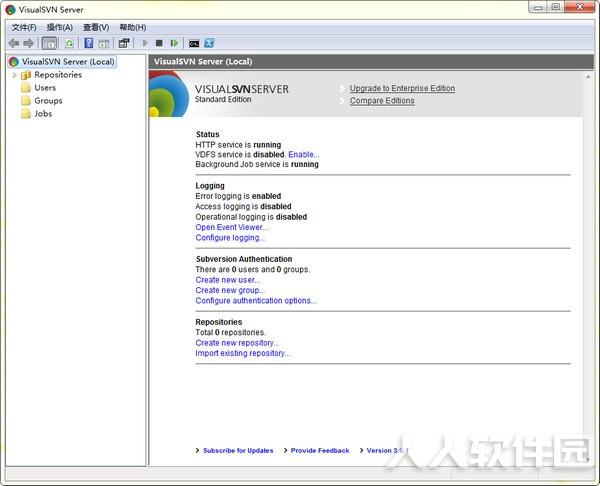This screenshot has width=600, height=486.
Task: Click the Provide Feedback link
Action: pos(320,450)
